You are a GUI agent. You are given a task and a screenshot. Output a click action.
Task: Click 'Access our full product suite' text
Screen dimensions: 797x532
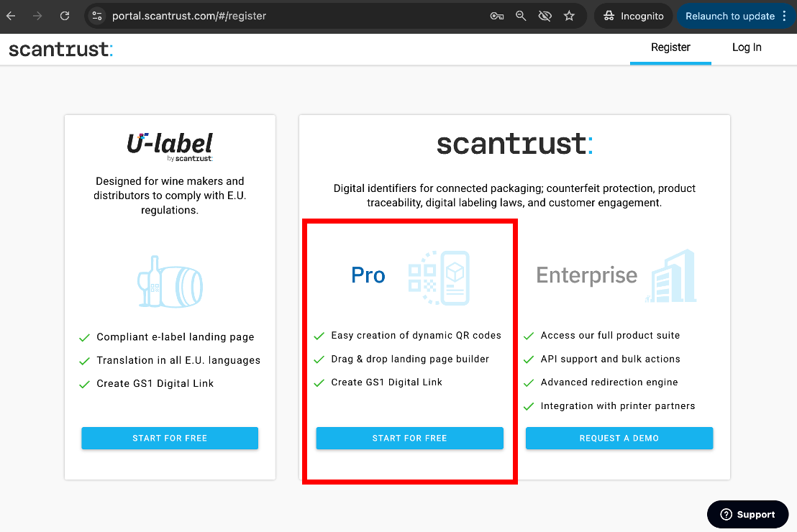pos(610,335)
